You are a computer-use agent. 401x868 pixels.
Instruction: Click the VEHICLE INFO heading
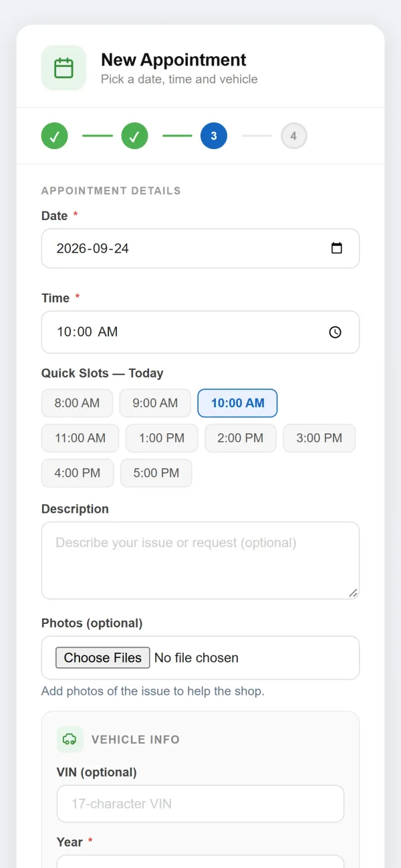pyautogui.click(x=136, y=740)
